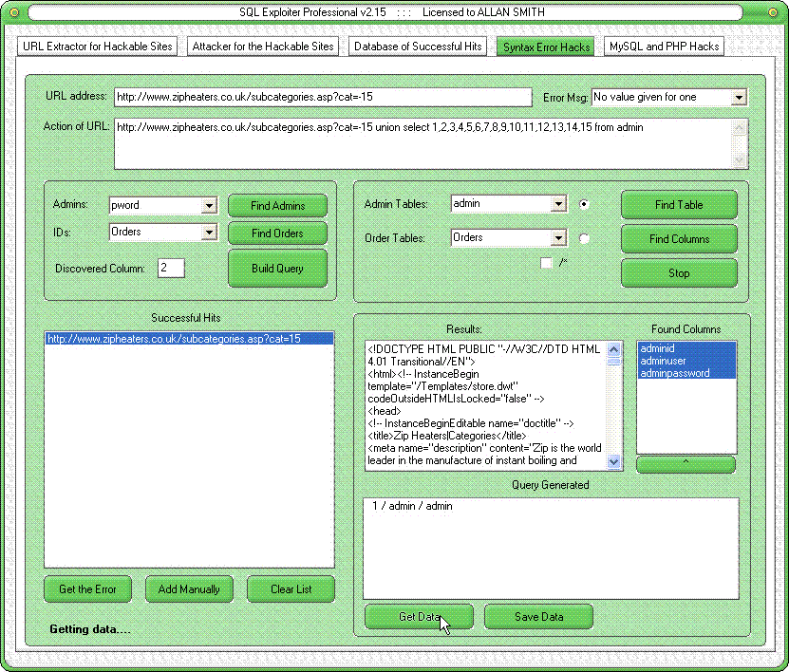The height and width of the screenshot is (672, 789).
Task: Expand the Order Tables dropdown
Action: (x=558, y=237)
